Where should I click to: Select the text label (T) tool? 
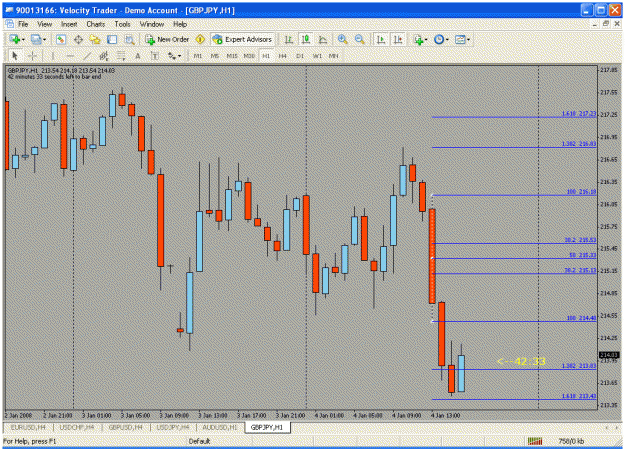pos(155,56)
